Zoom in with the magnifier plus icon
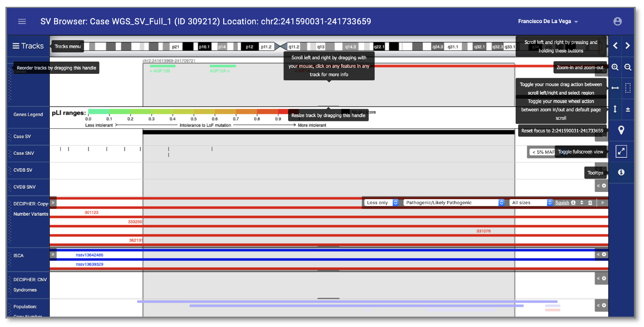 tap(615, 67)
